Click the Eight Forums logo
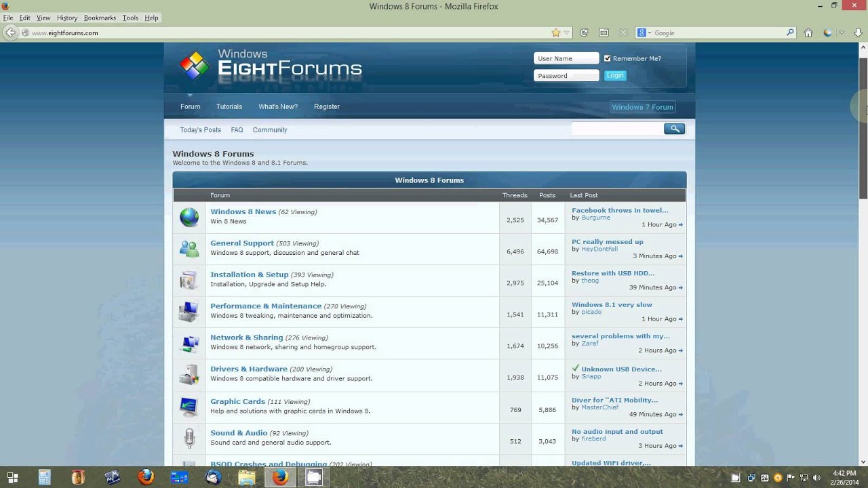The width and height of the screenshot is (868, 488). pyautogui.click(x=270, y=65)
